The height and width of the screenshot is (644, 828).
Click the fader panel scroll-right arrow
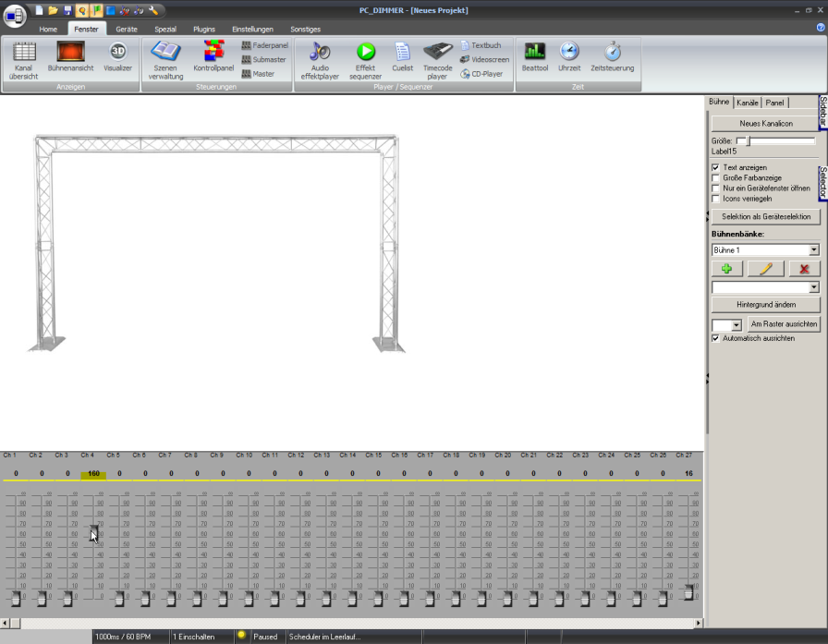click(x=698, y=623)
